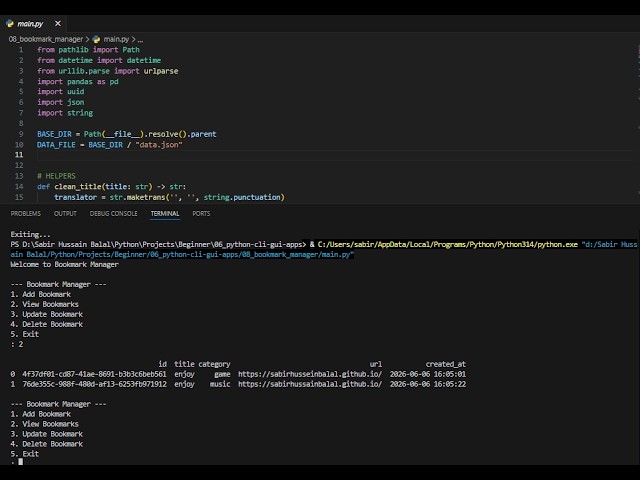Click the urlparse import on line 3

click(161, 71)
